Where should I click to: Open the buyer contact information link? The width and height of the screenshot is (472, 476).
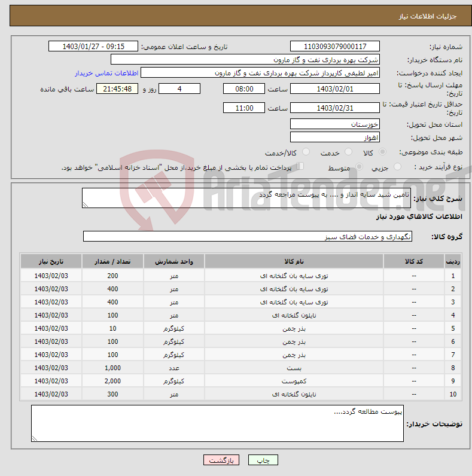click(x=106, y=73)
